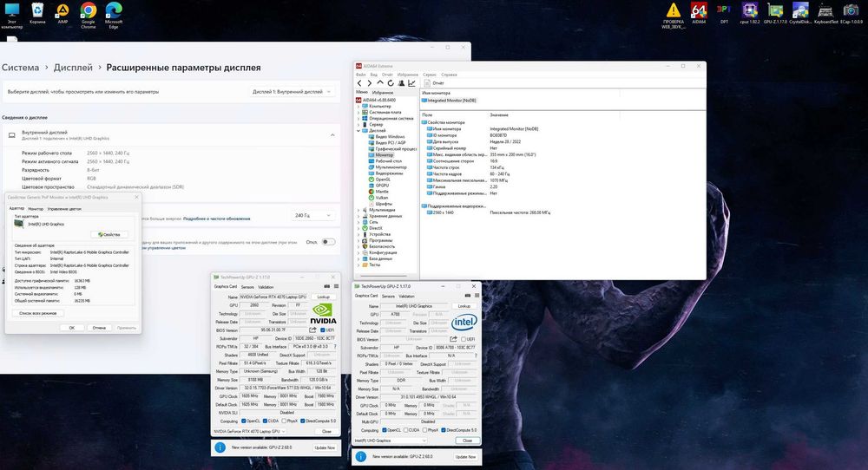Click the AIDA64 refresh toolbar icon

pos(391,83)
